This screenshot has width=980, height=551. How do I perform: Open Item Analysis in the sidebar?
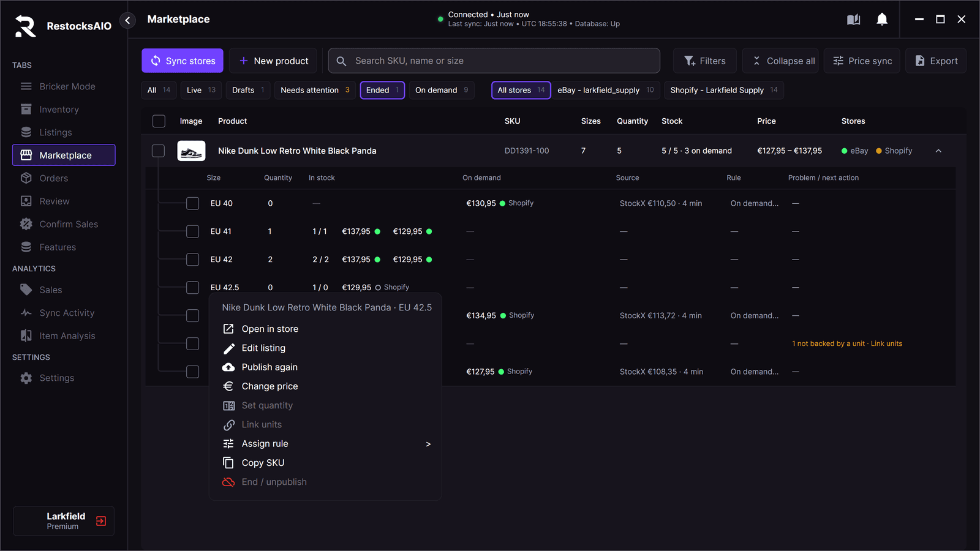click(x=64, y=336)
